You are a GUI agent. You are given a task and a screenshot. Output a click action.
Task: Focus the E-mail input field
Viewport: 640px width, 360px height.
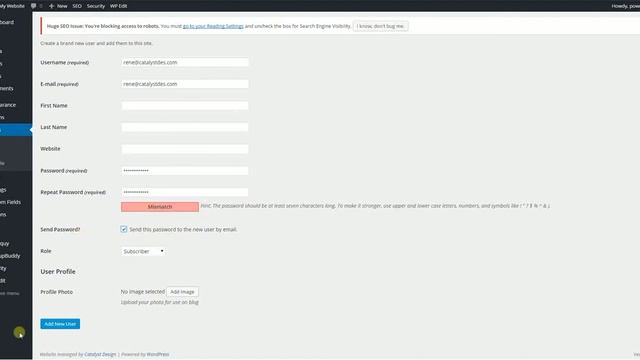(x=184, y=84)
